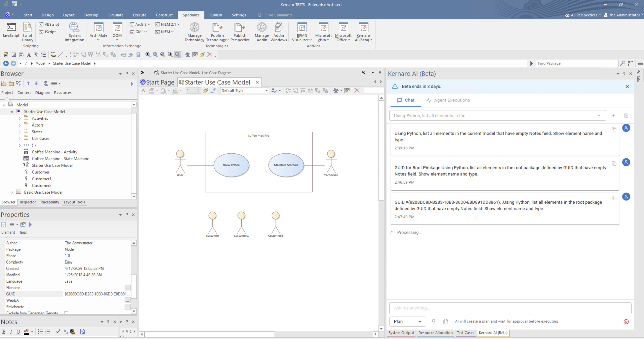Open the All Perspectives selector
This screenshot has height=339, width=644.
583,15
